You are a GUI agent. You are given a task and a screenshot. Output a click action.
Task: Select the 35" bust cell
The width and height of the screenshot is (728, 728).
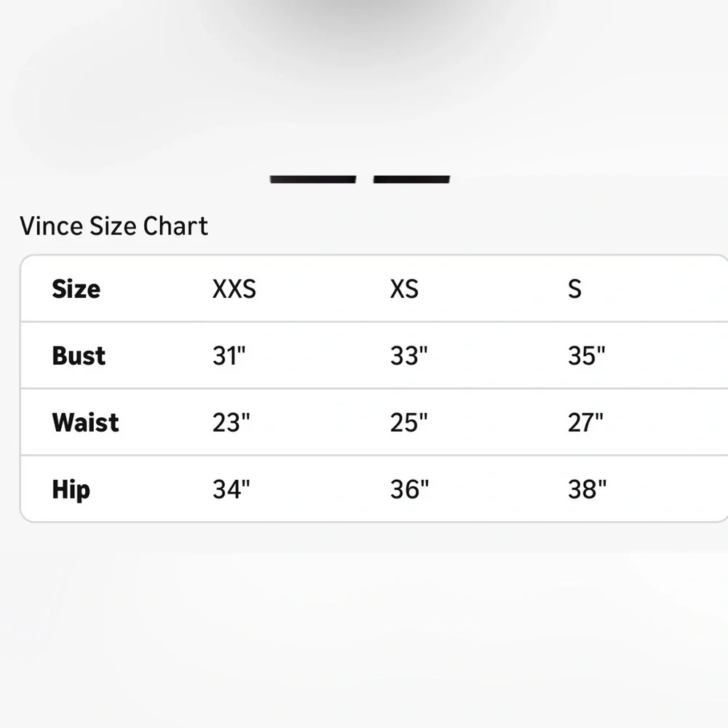pos(586,356)
